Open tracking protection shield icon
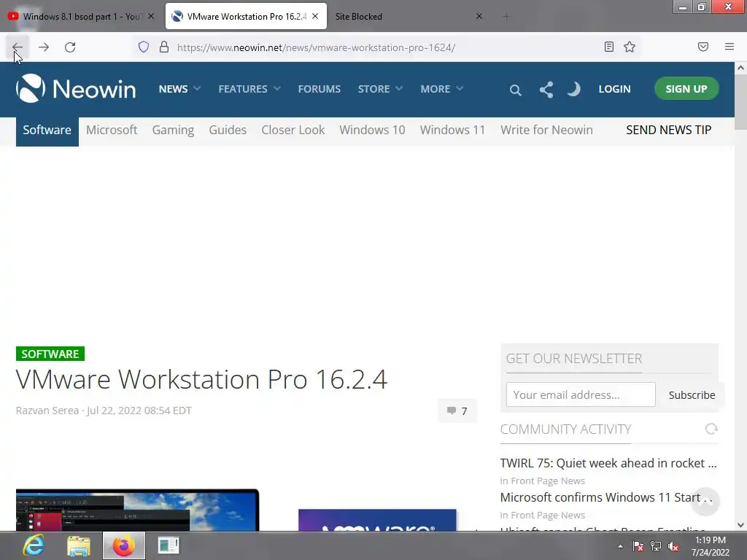The width and height of the screenshot is (747, 560). [144, 47]
